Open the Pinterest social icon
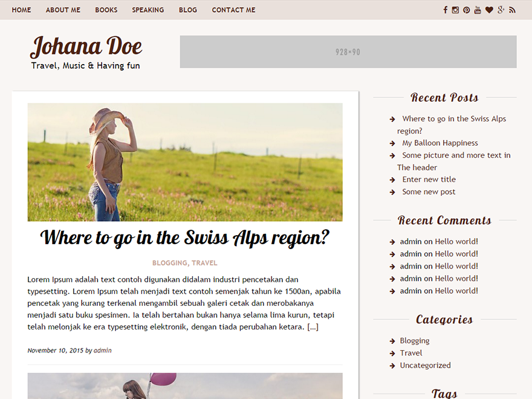 click(466, 10)
